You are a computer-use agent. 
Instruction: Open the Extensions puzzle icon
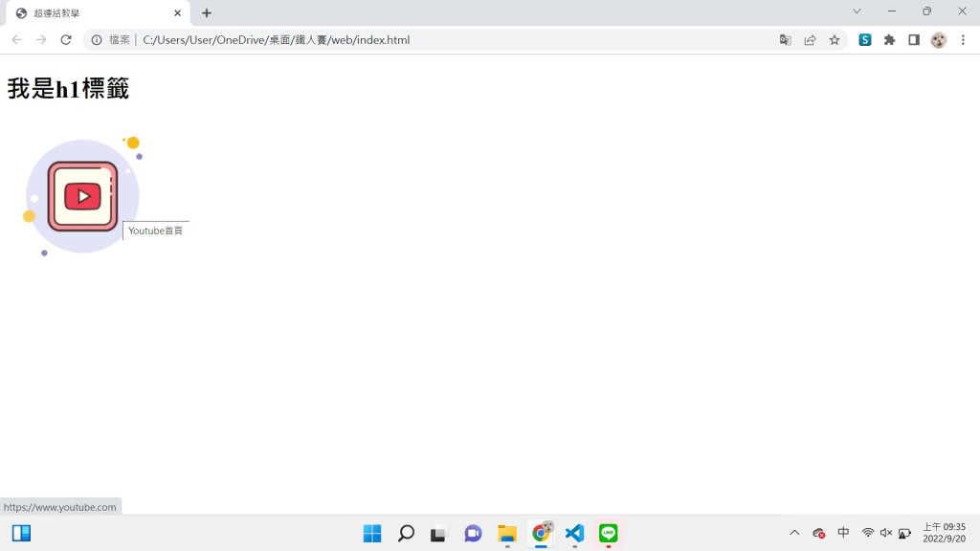tap(889, 40)
